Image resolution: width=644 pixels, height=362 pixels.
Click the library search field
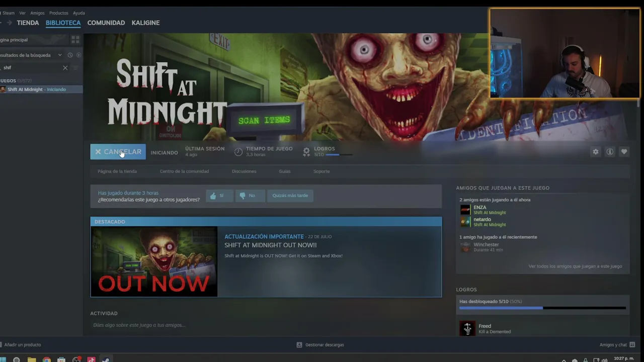click(32, 67)
